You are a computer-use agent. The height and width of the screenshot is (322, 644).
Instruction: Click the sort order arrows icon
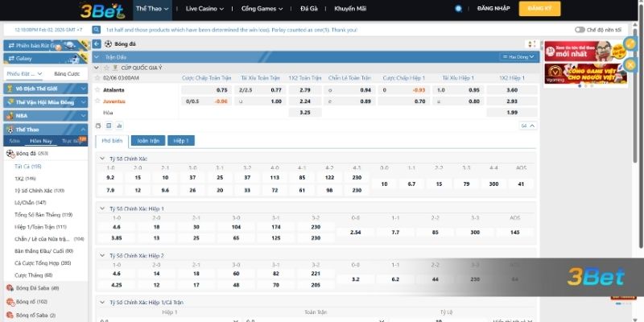pyautogui.click(x=531, y=44)
